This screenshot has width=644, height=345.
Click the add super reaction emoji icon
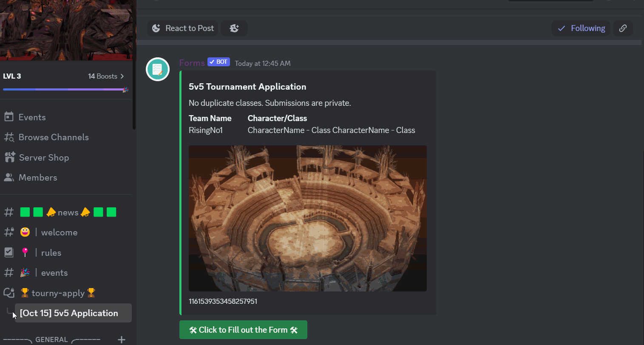click(234, 28)
